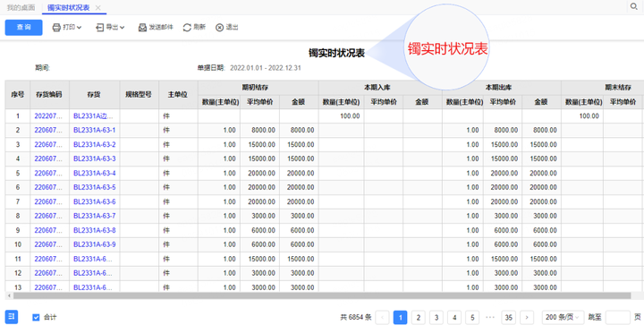Go to page 3
The width and height of the screenshot is (644, 325).
pos(436,317)
